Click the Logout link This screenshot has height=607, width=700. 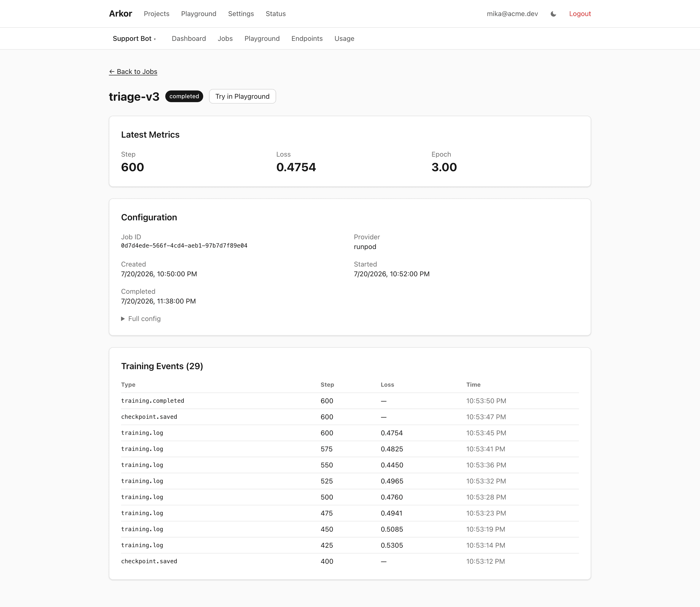click(x=580, y=14)
